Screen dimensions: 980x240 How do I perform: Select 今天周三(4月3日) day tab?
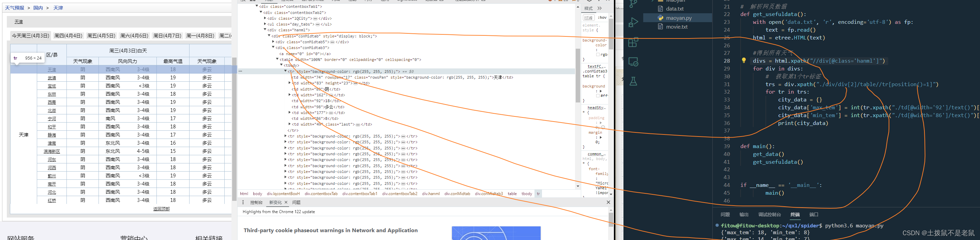click(30, 36)
